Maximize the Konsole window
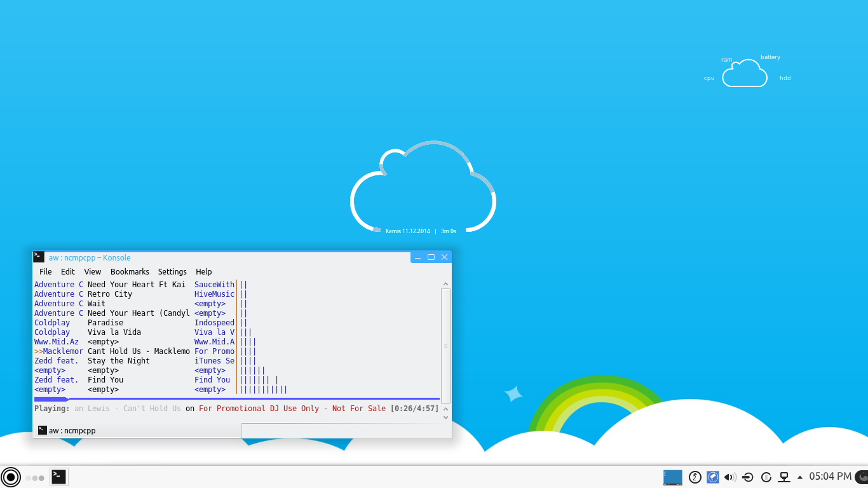Viewport: 868px width, 488px height. coord(431,257)
